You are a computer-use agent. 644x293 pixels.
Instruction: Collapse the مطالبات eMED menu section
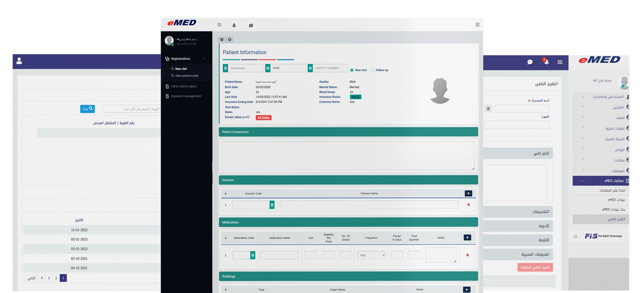pyautogui.click(x=582, y=181)
